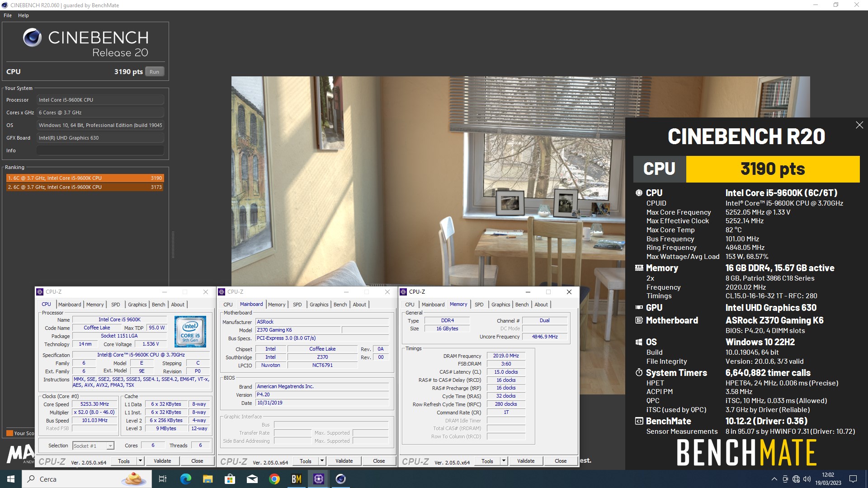Switch to CPU tab in Mainboard CPU-Z window
This screenshot has height=488, width=868.
coord(228,305)
